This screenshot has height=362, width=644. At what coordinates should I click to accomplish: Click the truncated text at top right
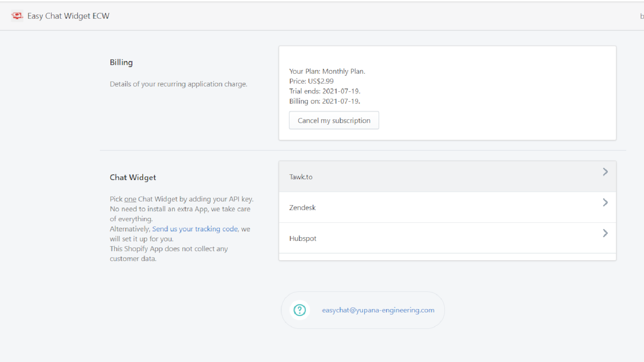[642, 16]
